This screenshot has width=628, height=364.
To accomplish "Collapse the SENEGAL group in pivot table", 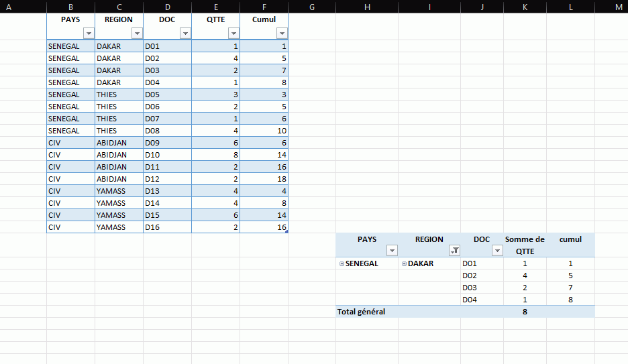I will tap(342, 263).
